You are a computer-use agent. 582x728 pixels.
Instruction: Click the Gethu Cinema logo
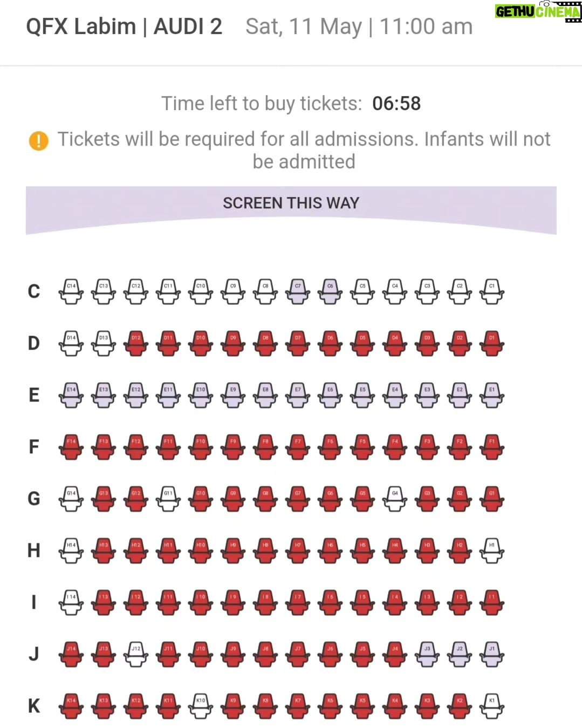[538, 11]
